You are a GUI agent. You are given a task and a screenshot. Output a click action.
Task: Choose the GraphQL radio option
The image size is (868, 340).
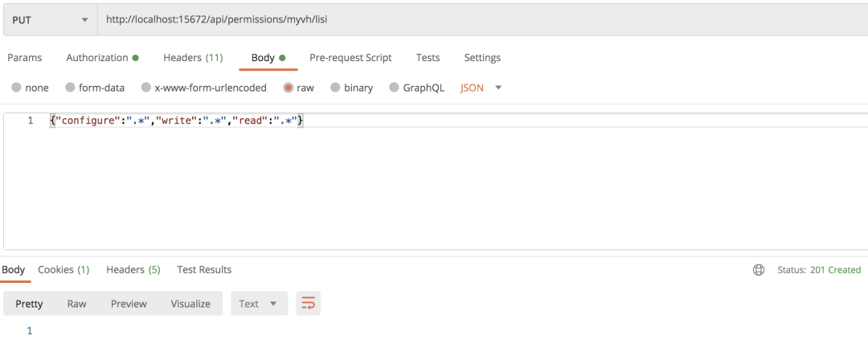pos(394,88)
